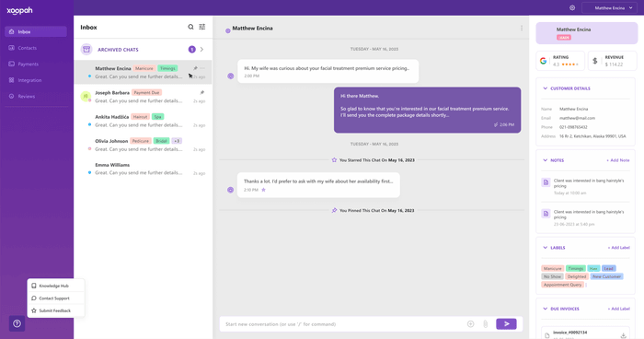Click Add Label in Labels section

pyautogui.click(x=618, y=248)
